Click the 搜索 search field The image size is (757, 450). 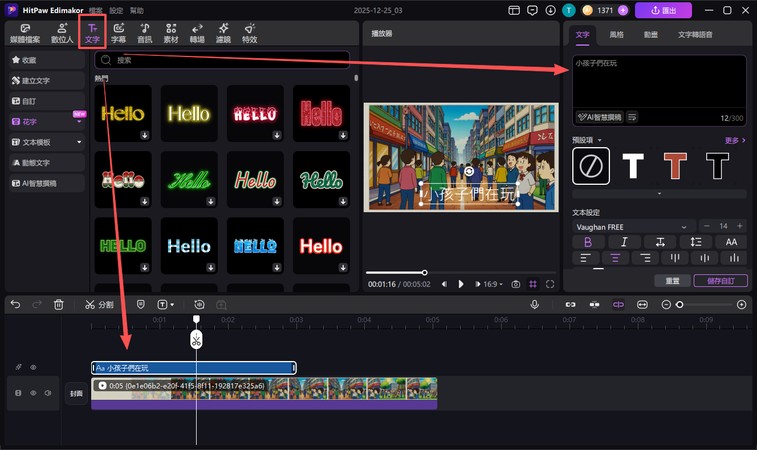coord(222,60)
